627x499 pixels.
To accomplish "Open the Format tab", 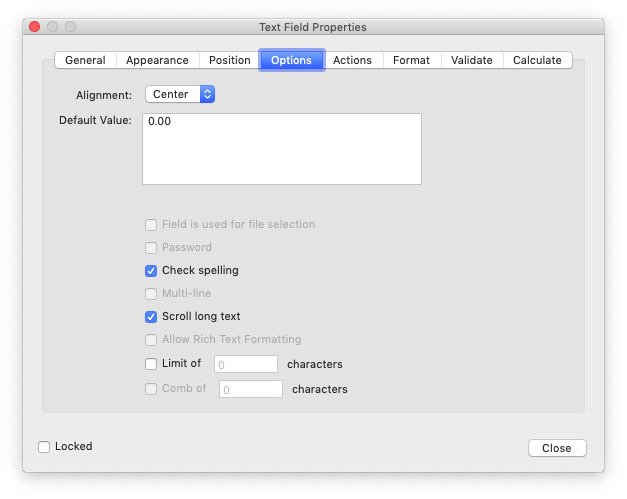I will point(411,60).
